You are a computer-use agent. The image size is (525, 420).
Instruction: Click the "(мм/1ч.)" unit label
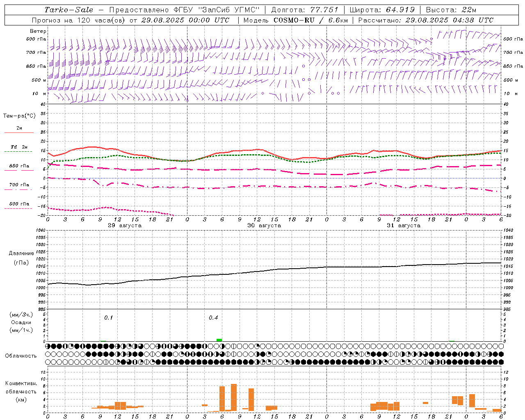(21, 330)
